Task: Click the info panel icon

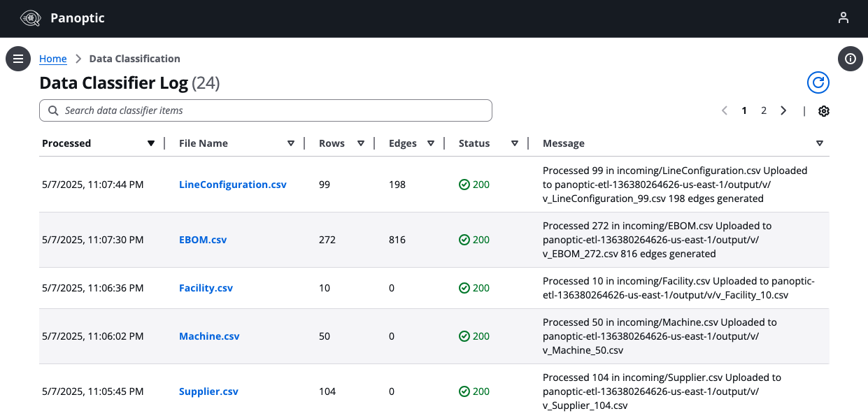Action: pos(851,59)
